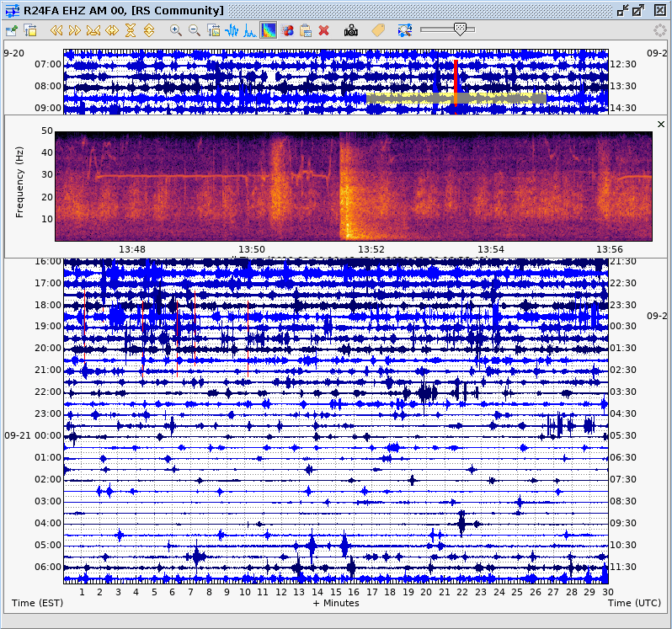Click the 09:30 UTC row label
Screen dimensions: 672x629
coord(623,523)
